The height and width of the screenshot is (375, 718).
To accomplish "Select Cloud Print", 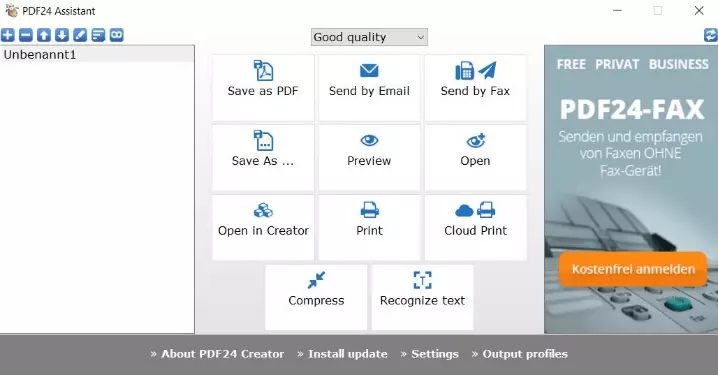I will (475, 228).
